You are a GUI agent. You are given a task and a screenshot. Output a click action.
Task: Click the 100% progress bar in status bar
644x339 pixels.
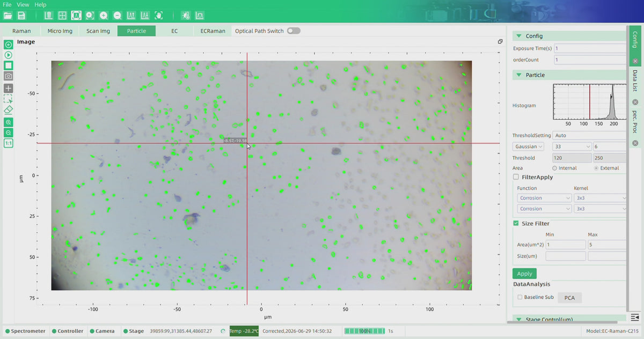(363, 331)
